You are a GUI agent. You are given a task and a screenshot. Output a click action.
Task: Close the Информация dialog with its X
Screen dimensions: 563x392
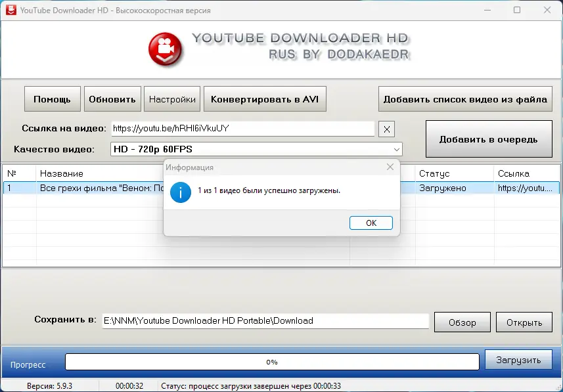pos(390,167)
